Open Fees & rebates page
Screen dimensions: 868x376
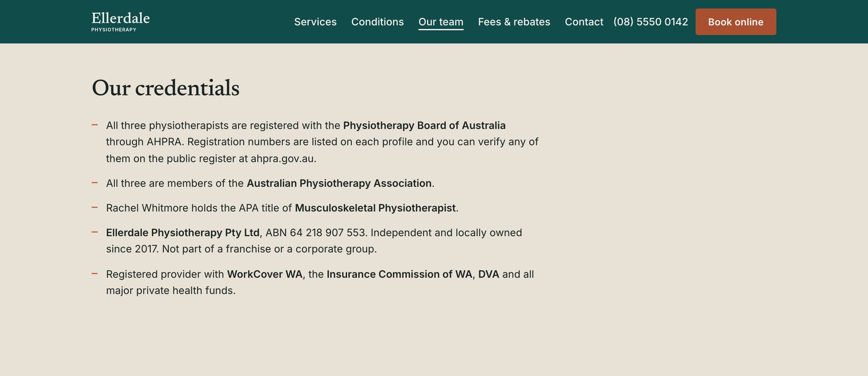point(514,22)
